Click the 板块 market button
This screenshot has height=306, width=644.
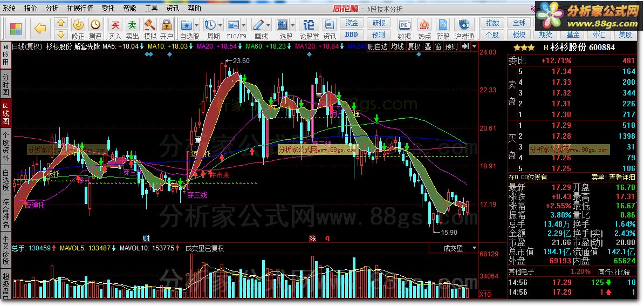tap(519, 35)
